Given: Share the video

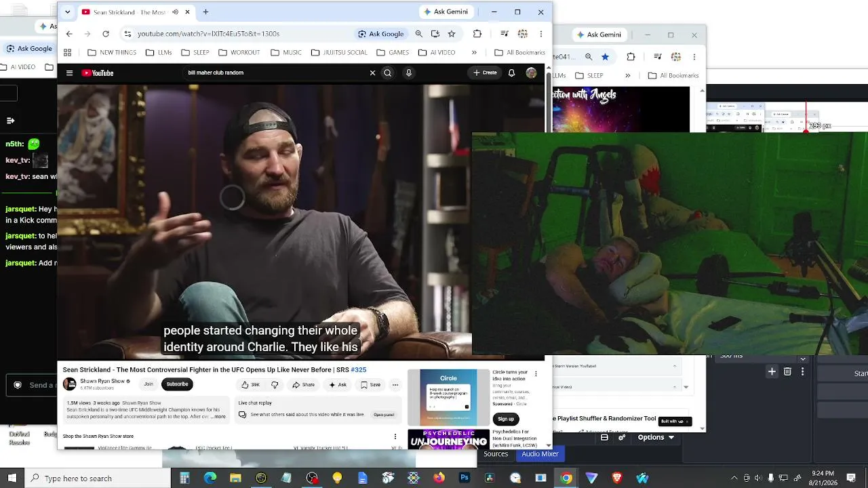Looking at the screenshot, I should pyautogui.click(x=303, y=385).
